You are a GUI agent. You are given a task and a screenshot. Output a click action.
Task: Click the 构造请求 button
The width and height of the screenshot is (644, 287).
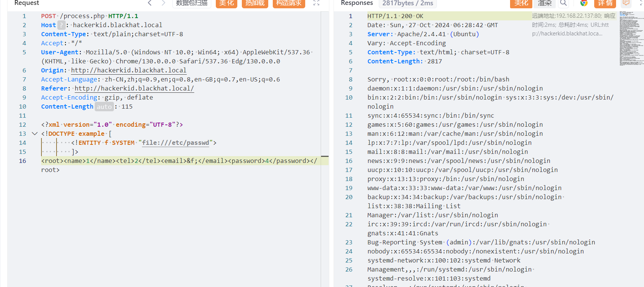point(289,3)
